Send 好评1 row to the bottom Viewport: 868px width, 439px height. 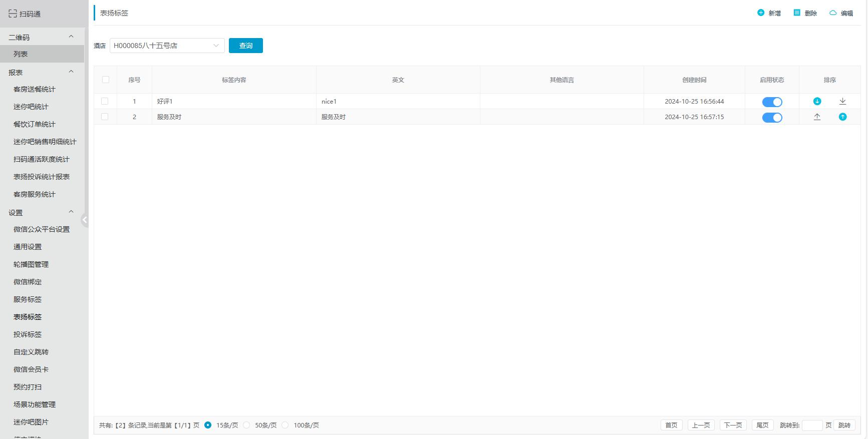[x=842, y=102]
